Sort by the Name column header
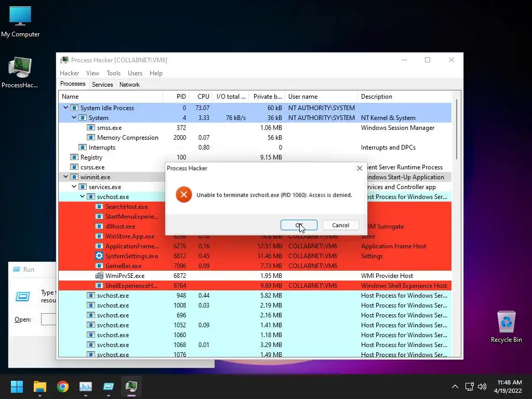Screen dimensions: 532x399 [x=111, y=97]
